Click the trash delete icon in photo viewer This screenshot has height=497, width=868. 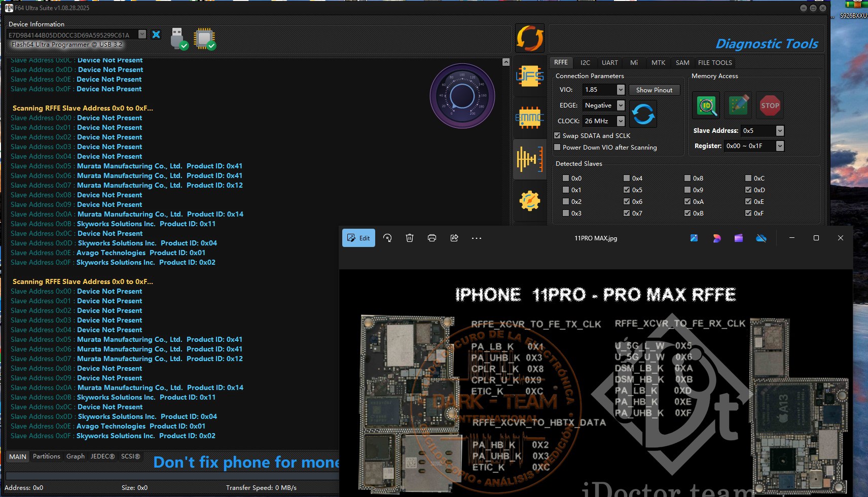coord(410,238)
